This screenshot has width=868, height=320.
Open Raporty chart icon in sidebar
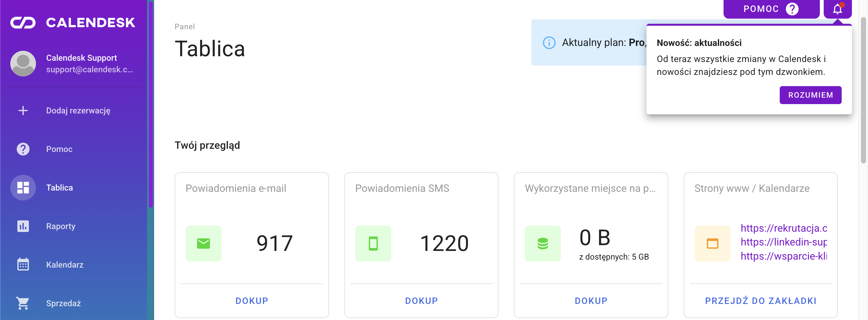point(23,226)
